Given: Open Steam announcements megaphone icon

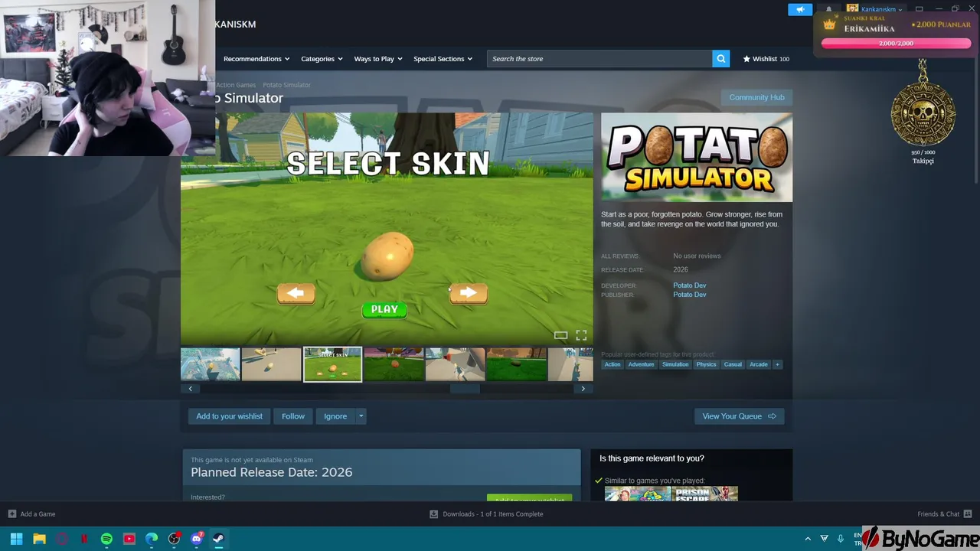Looking at the screenshot, I should click(800, 9).
